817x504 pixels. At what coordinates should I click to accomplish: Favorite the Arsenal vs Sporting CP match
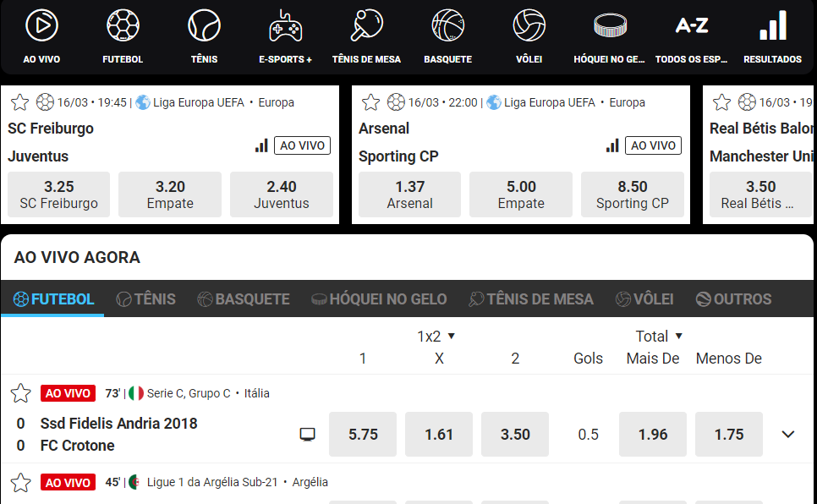coord(370,101)
